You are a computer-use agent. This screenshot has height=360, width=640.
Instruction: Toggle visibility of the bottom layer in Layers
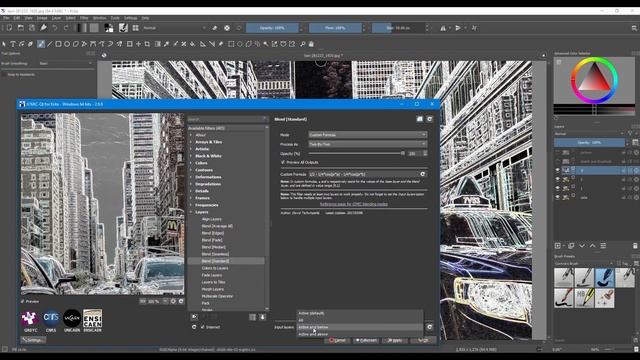[558, 197]
